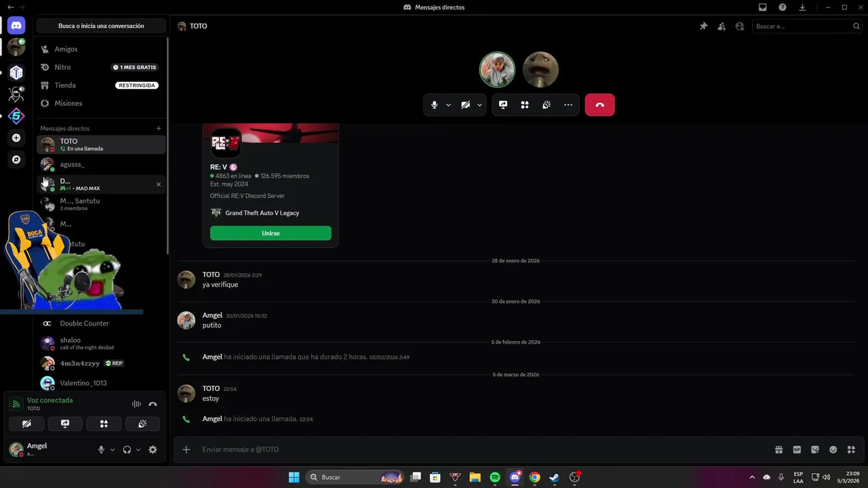Open Chrome from the Windows taskbar
The height and width of the screenshot is (488, 868).
(x=534, y=477)
